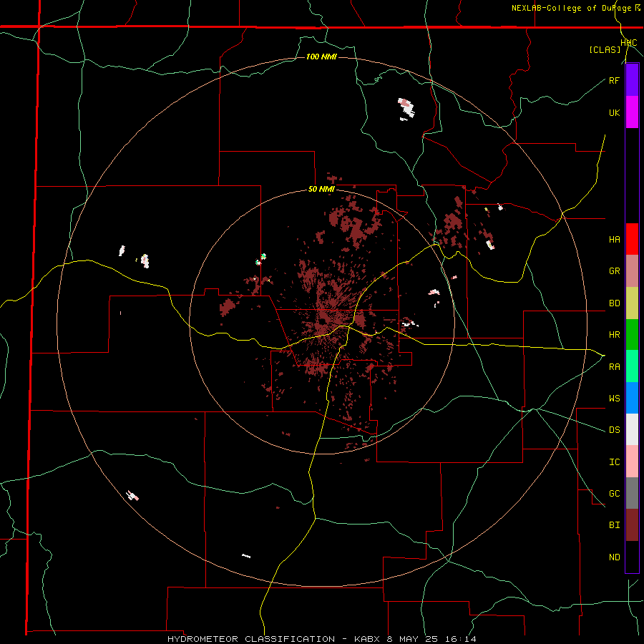
Task: Click the BI legend label text
Action: click(614, 525)
